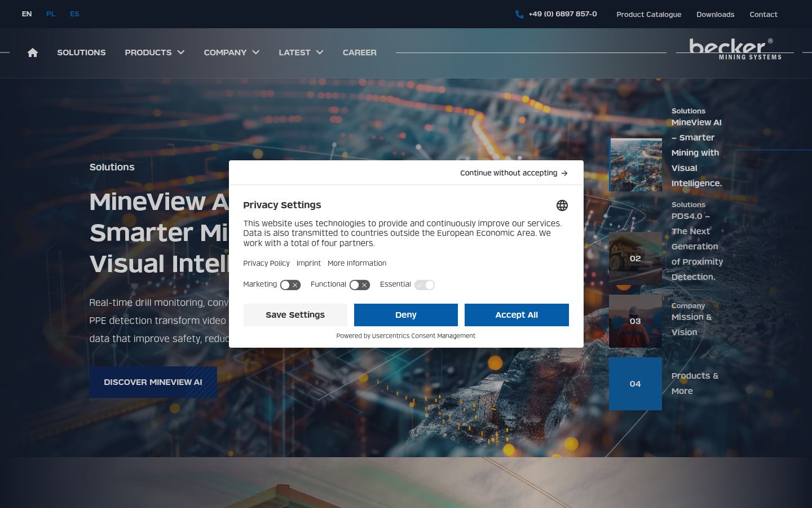This screenshot has height=508, width=812.
Task: Call the +49 (0) 6897 857-0 number
Action: (563, 14)
